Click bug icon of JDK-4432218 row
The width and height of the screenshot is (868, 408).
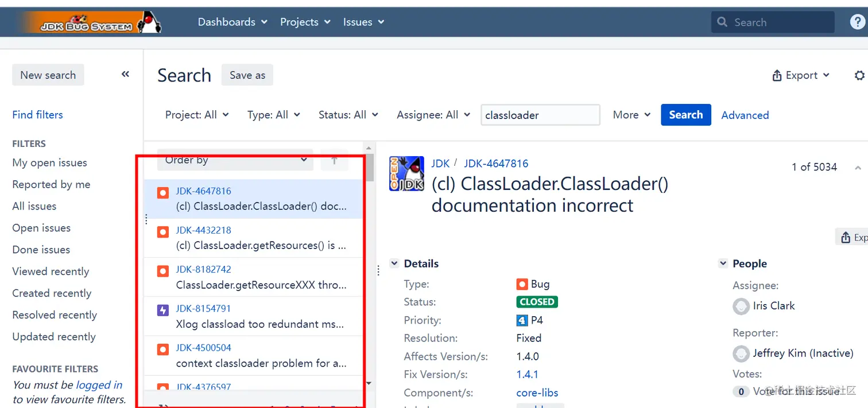point(163,232)
